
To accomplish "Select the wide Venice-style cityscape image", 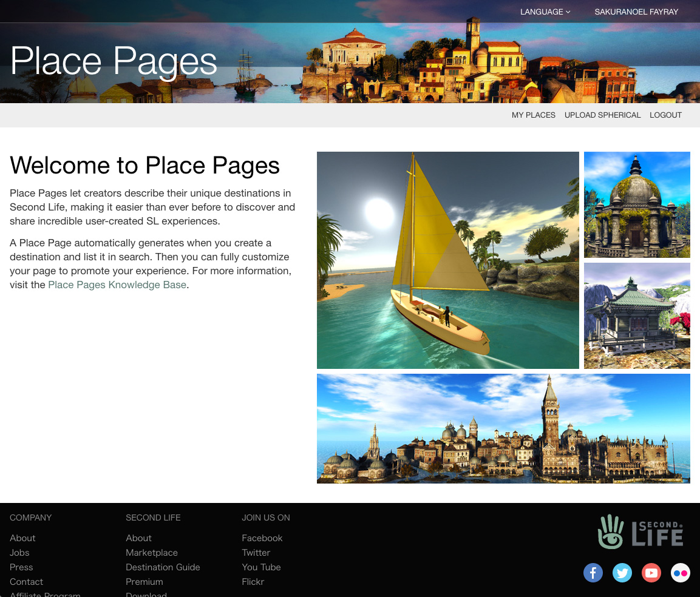I will pyautogui.click(x=503, y=428).
